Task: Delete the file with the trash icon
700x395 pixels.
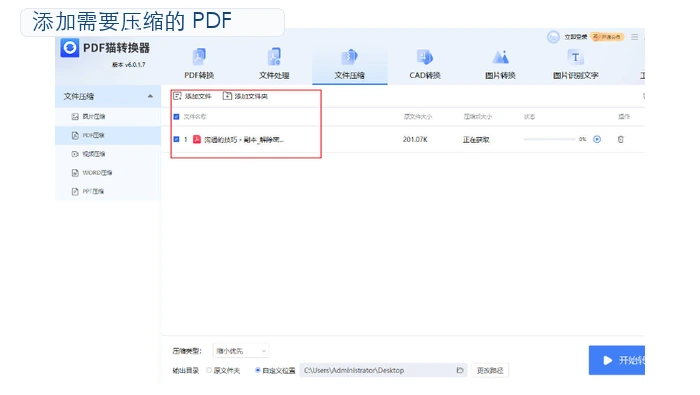Action: tap(621, 139)
